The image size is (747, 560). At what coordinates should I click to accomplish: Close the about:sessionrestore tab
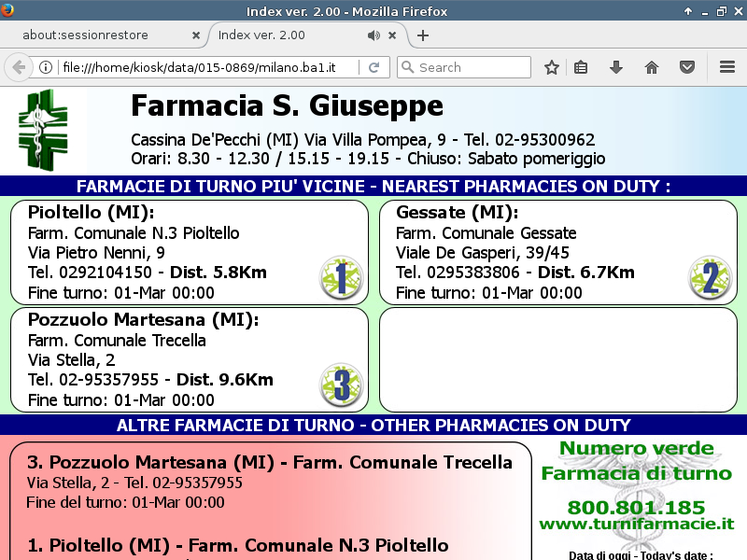tap(196, 35)
